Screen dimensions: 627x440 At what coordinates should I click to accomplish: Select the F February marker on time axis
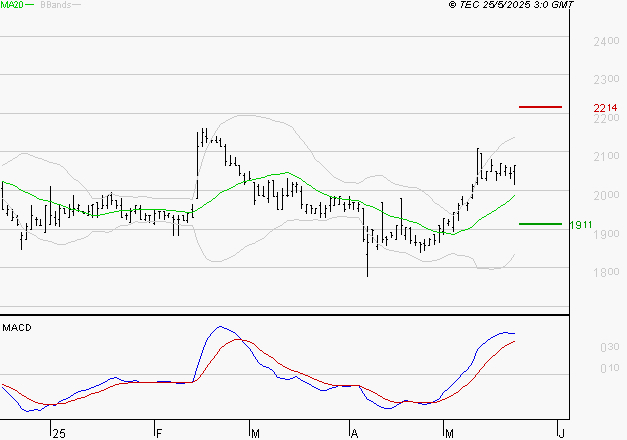coord(159,434)
